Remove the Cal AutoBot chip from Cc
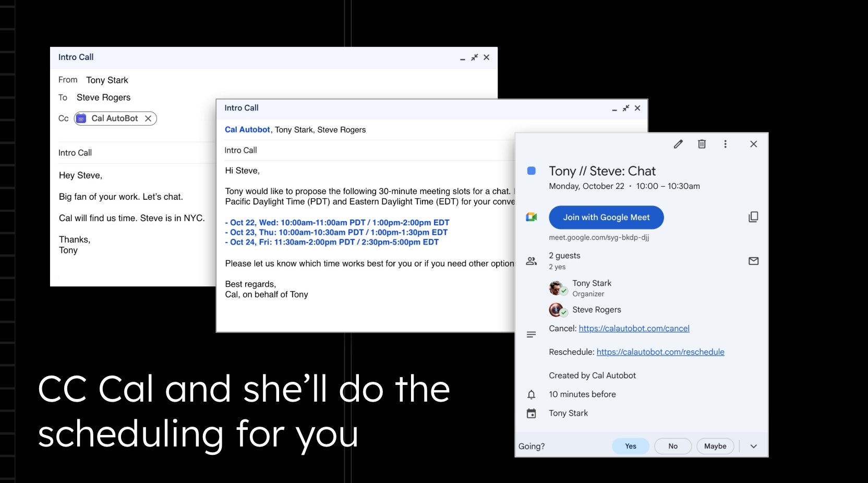The height and width of the screenshot is (483, 868). pos(148,118)
